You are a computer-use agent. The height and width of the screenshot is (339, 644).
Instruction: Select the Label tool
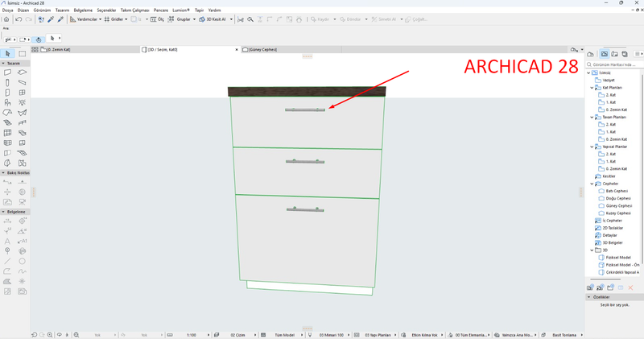pyautogui.click(x=23, y=242)
